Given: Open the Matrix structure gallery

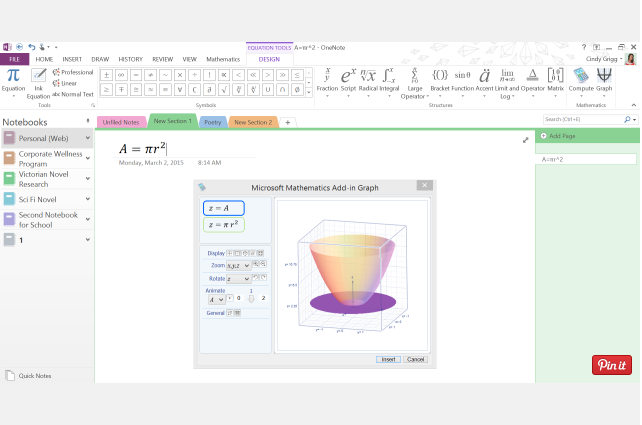Looking at the screenshot, I should [556, 83].
